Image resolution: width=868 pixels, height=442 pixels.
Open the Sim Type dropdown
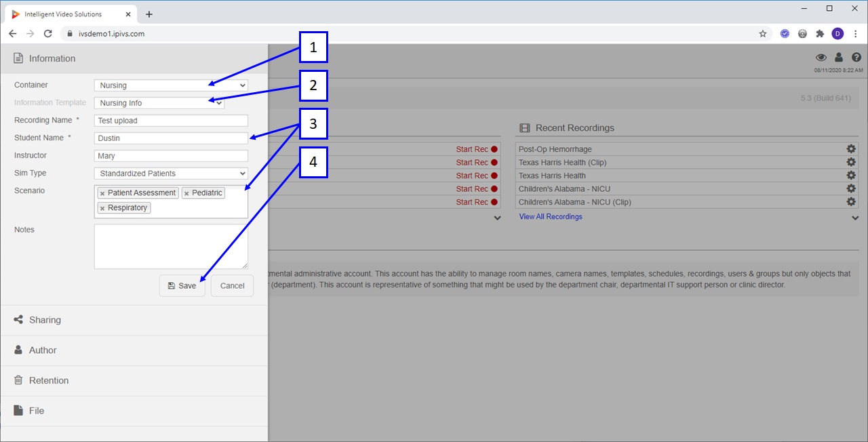tap(171, 174)
